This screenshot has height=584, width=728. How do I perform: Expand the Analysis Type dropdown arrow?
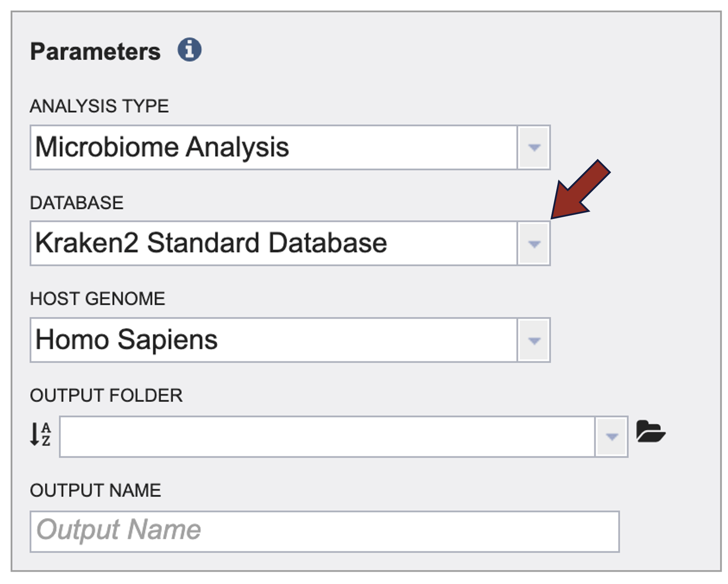tap(534, 147)
